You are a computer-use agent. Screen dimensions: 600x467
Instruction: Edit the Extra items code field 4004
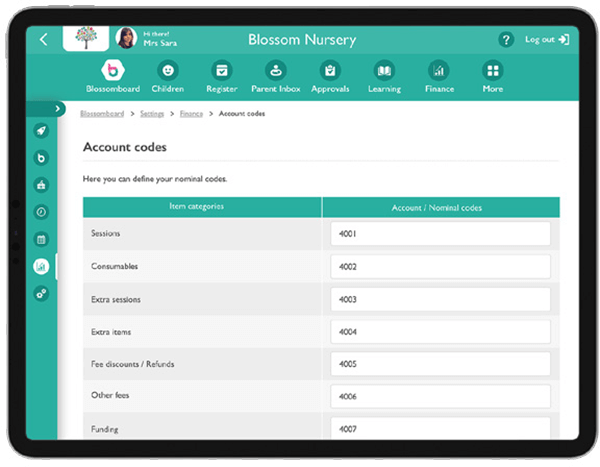pos(440,332)
